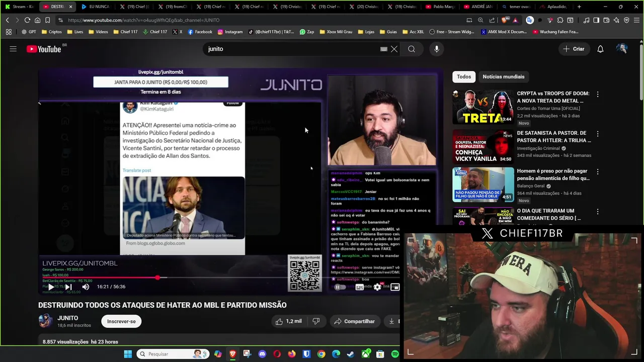
Task: Switch to the EU NUNCA tab
Action: tap(96, 7)
